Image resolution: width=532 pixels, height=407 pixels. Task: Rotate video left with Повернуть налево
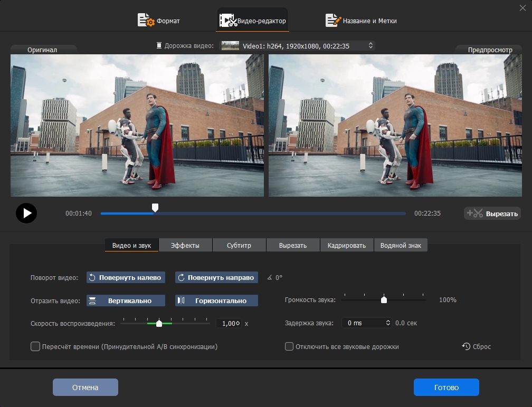pos(126,277)
